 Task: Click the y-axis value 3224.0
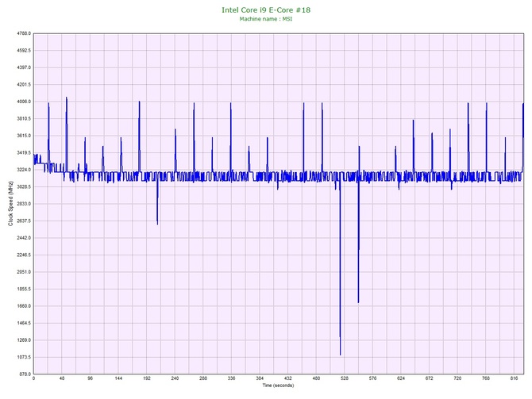[x=24, y=170]
